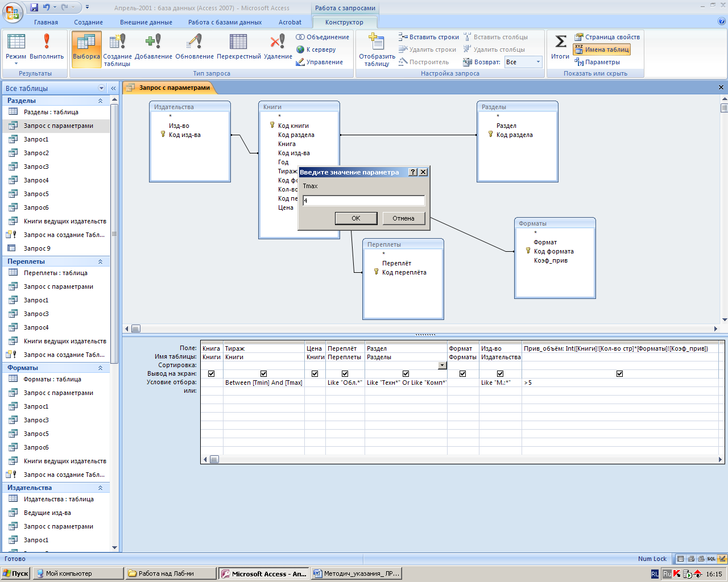The image size is (728, 582).
Task: Uncheck show checkbox for Формат column
Action: (463, 373)
